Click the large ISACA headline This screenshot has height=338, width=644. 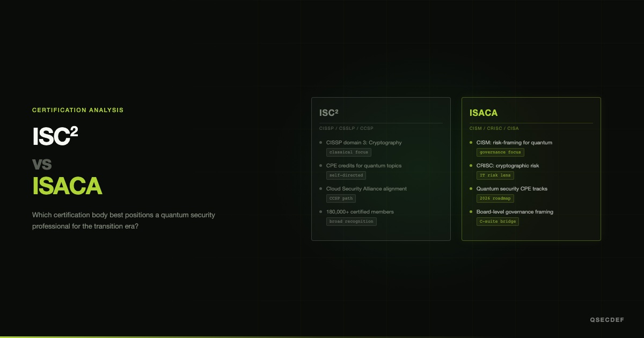67,186
